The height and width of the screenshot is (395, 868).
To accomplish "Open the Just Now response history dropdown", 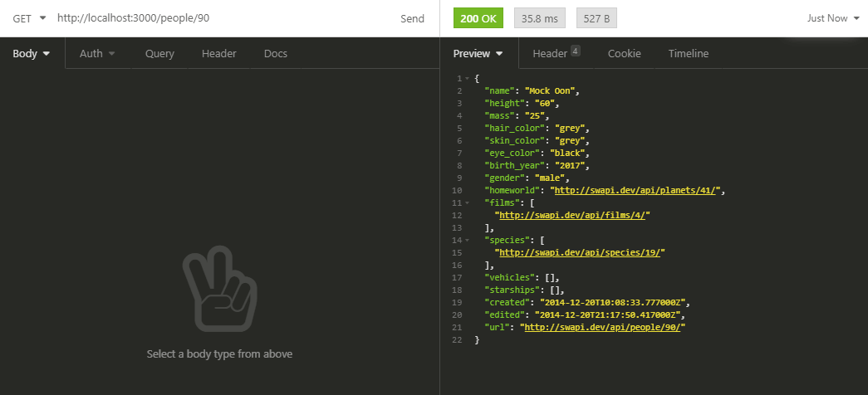I will (x=832, y=18).
